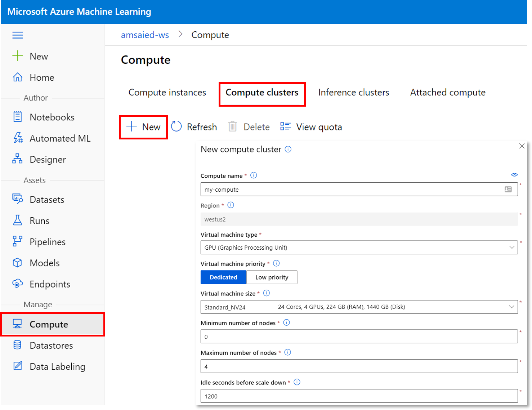
Task: Click the Delete trash can icon
Action: [x=233, y=126]
